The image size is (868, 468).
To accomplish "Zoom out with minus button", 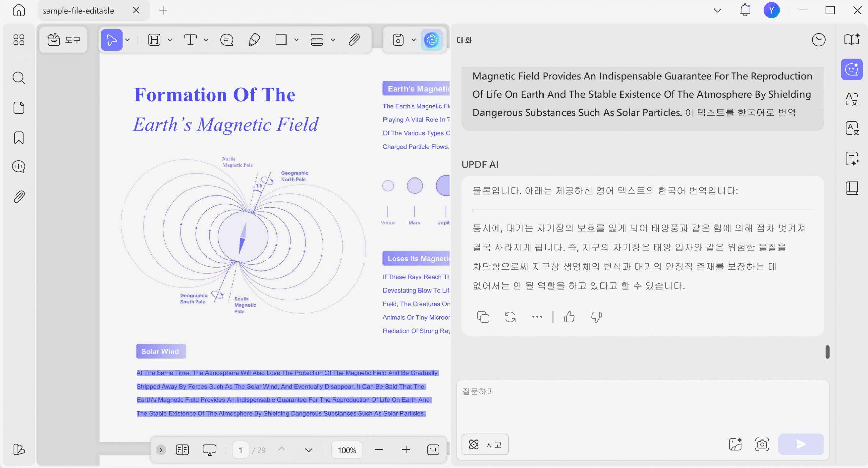I will click(379, 450).
